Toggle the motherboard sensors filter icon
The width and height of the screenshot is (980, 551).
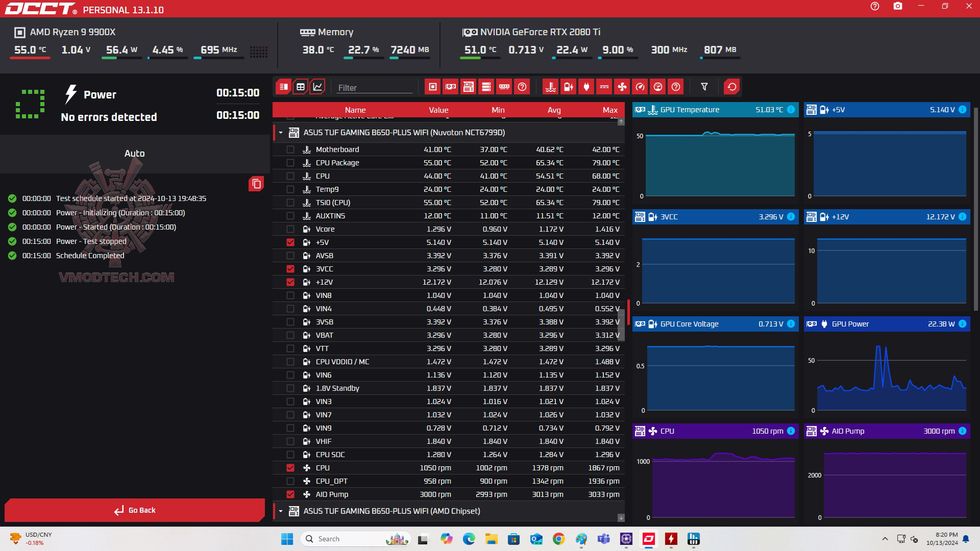click(x=468, y=87)
